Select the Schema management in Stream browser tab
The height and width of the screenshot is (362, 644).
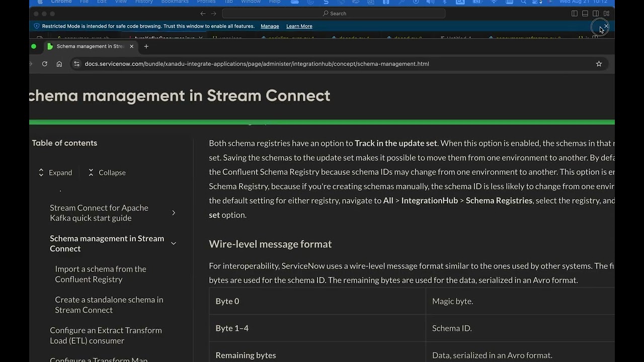click(90, 46)
